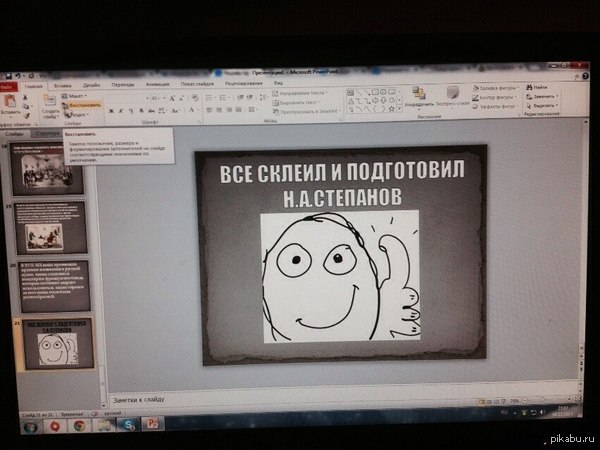Open the Заливка фигуры (Shape Fill) dropdown
This screenshot has width=600, height=450.
pos(494,89)
